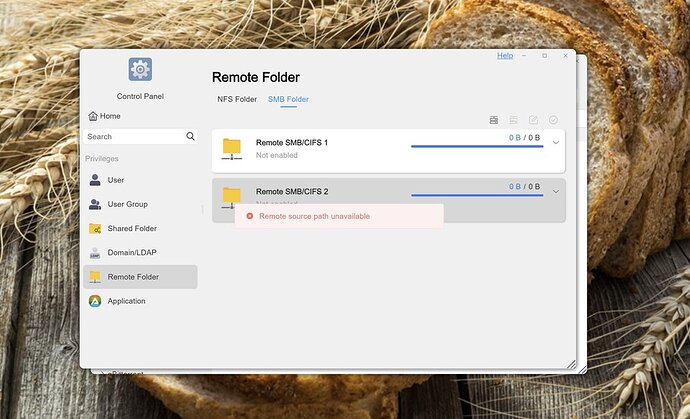Screen dimensions: 690x419
Task: Click the search magnifier icon
Action: tap(190, 136)
